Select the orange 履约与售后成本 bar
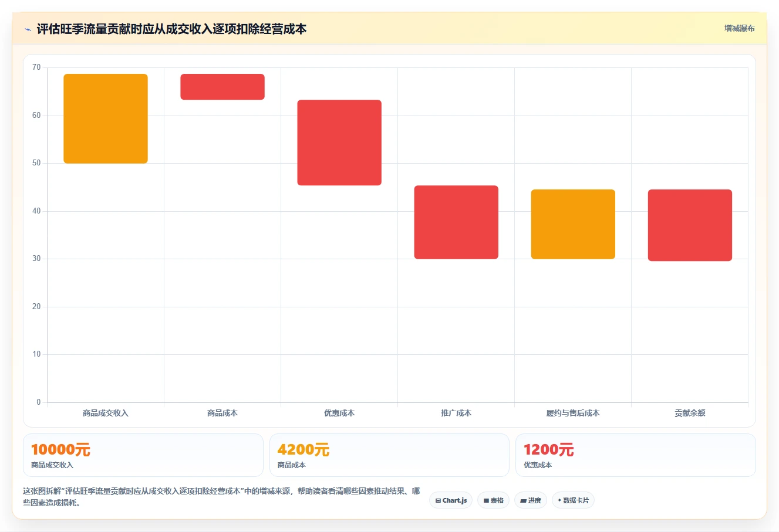This screenshot has width=779, height=532. [573, 224]
